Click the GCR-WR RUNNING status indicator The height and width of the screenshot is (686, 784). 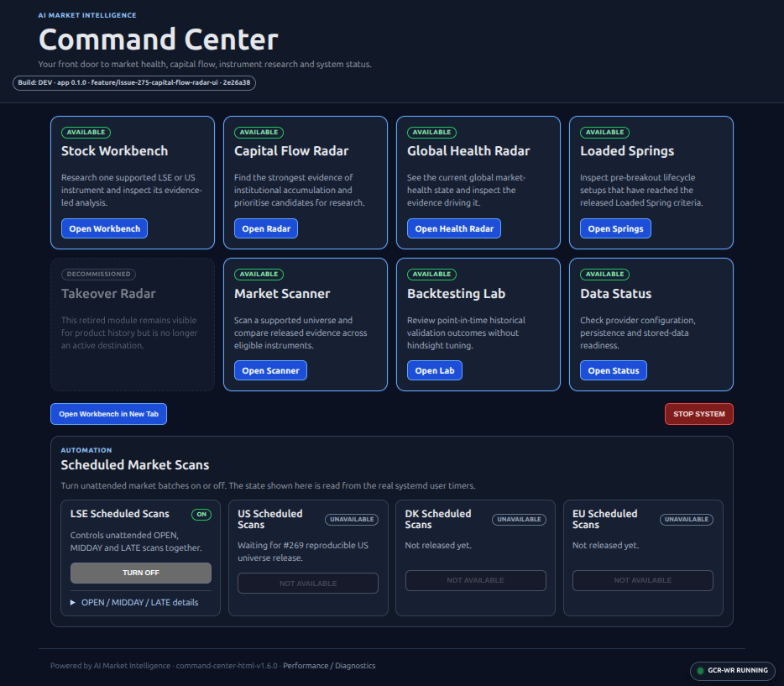pos(733,671)
